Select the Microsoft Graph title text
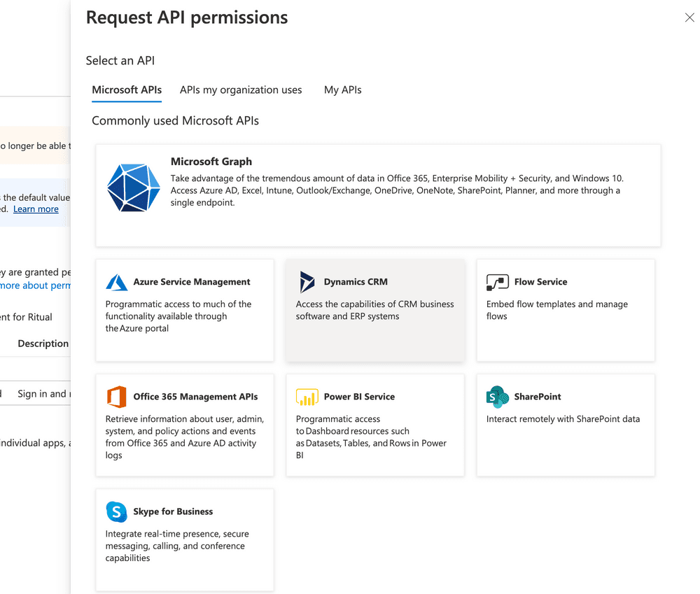Screen dimensions: 700x594 click(x=211, y=162)
